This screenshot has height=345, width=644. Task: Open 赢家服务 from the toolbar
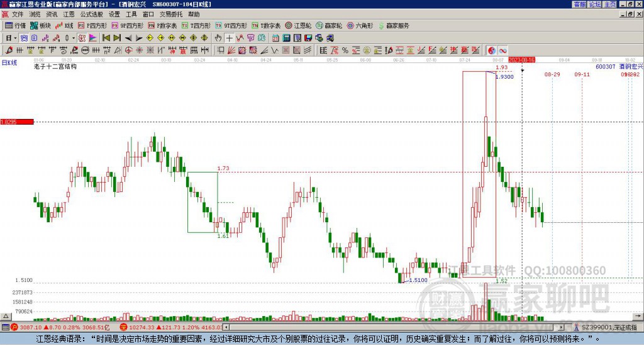click(x=394, y=25)
